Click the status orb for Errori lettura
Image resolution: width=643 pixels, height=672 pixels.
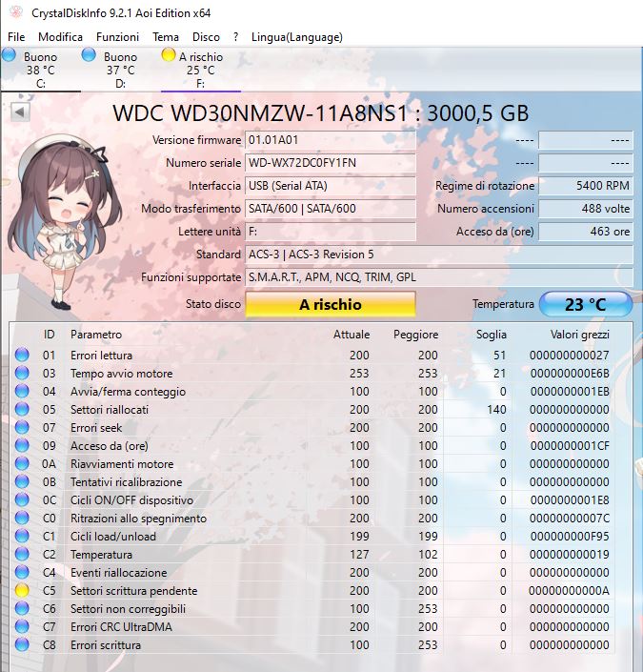tap(22, 355)
